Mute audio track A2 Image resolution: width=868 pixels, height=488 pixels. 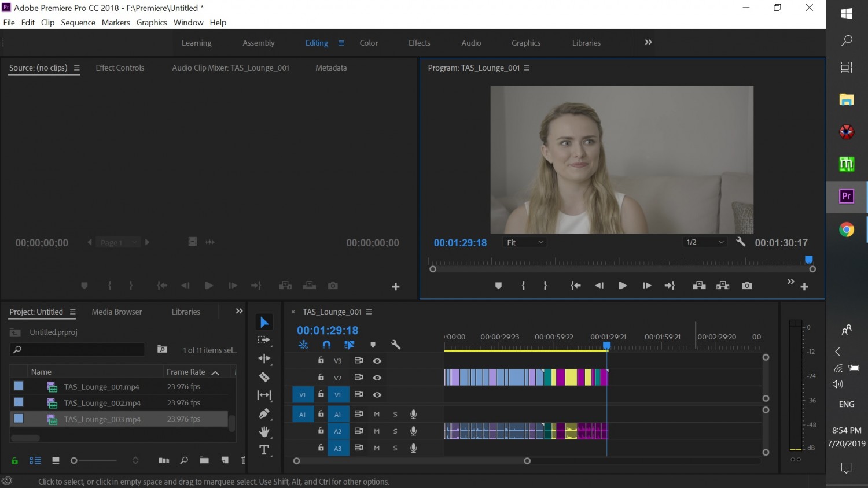click(377, 431)
